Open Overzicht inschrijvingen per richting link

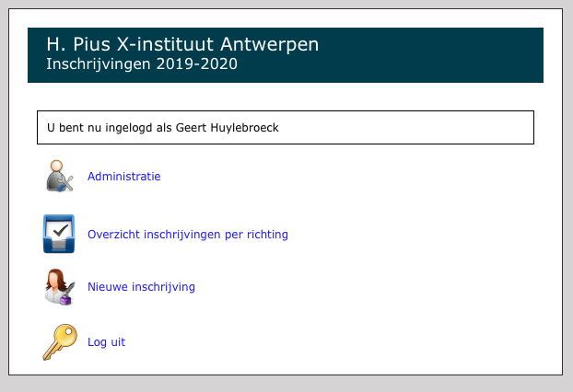coord(188,235)
